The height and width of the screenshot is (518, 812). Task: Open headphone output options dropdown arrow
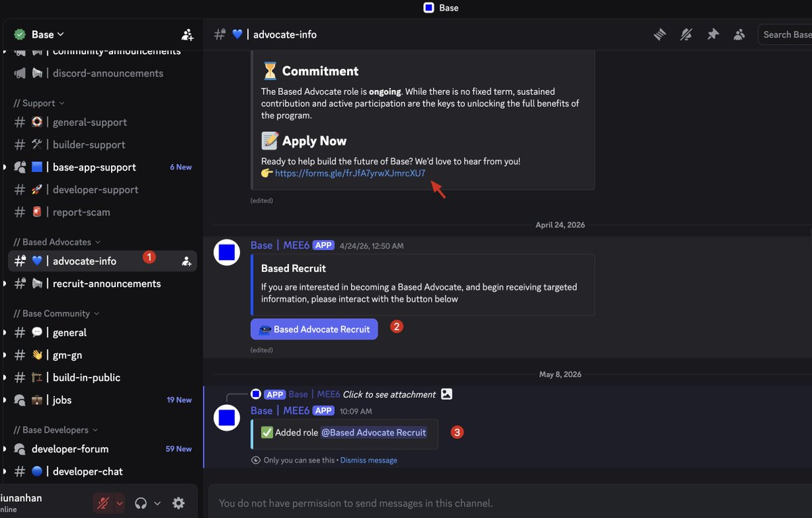click(x=157, y=503)
